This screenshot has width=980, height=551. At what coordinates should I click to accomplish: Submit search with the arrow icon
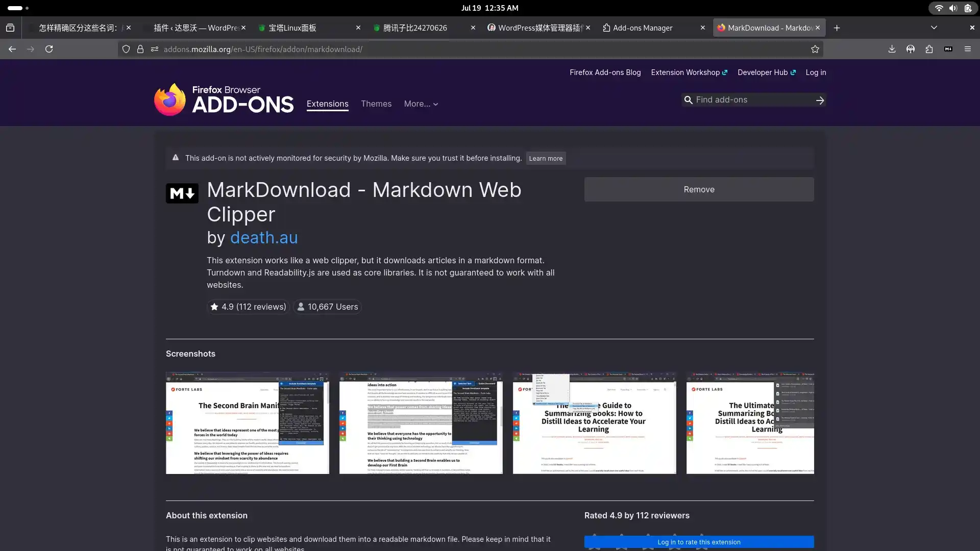click(820, 101)
